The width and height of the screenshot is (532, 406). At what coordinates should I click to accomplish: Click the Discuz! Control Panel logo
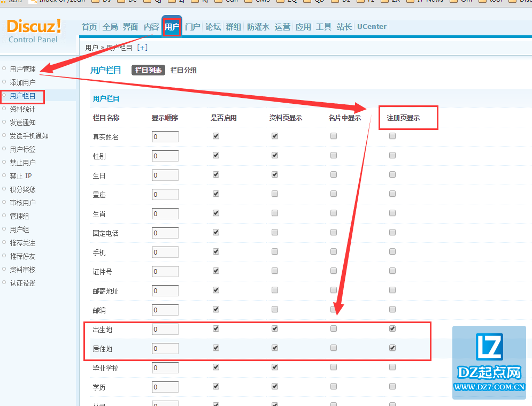point(34,30)
